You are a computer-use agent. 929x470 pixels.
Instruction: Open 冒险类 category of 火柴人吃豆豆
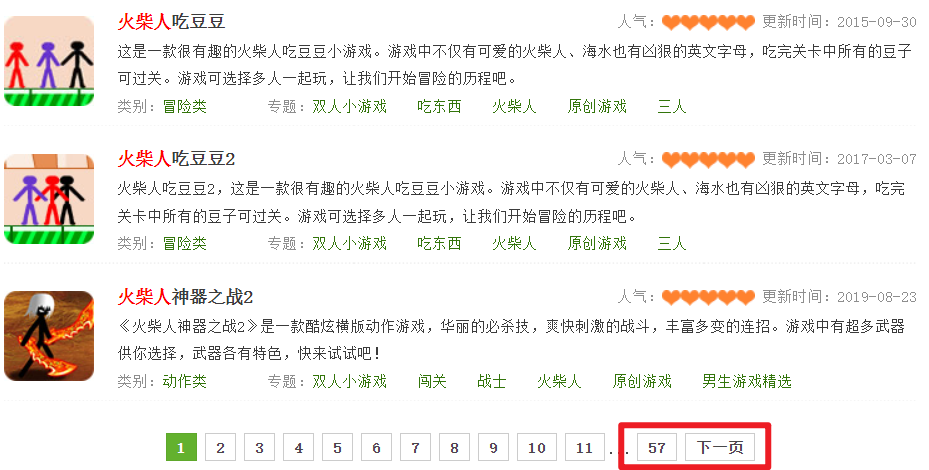[x=185, y=107]
